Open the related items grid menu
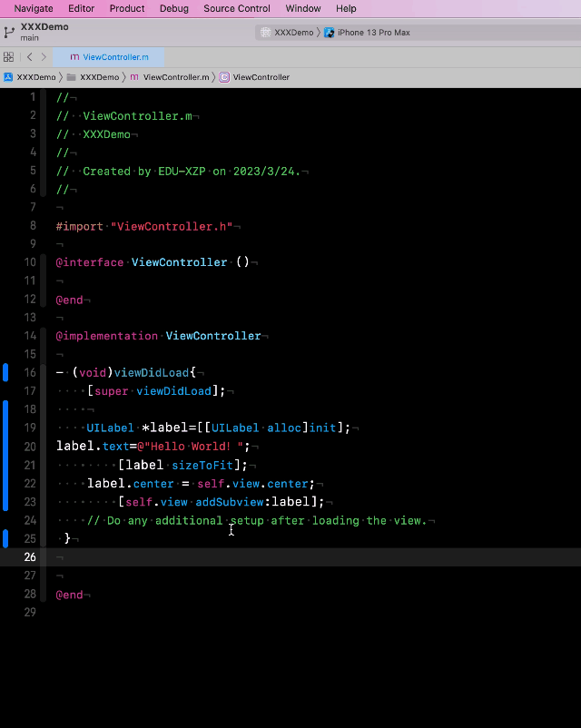The width and height of the screenshot is (581, 728). (x=8, y=56)
